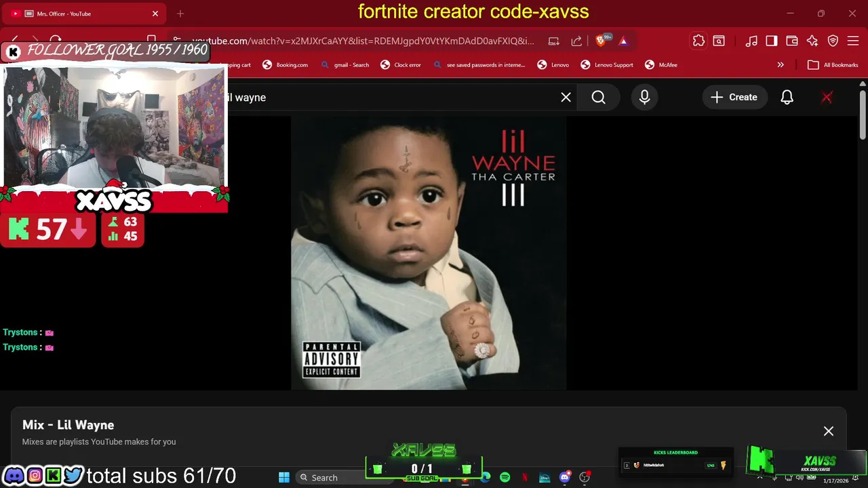Screen dimensions: 868x488
Task: Click the Brave Rewards triangle icon
Action: [623, 41]
